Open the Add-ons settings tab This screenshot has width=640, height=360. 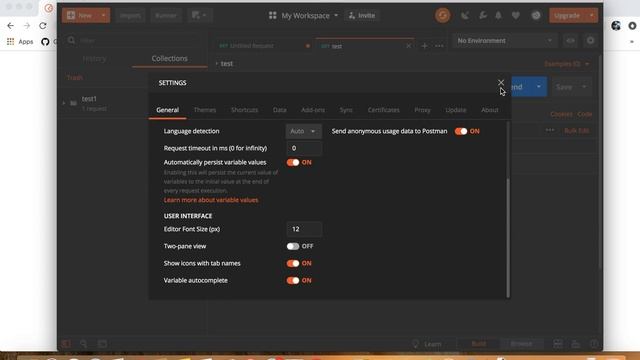[313, 110]
